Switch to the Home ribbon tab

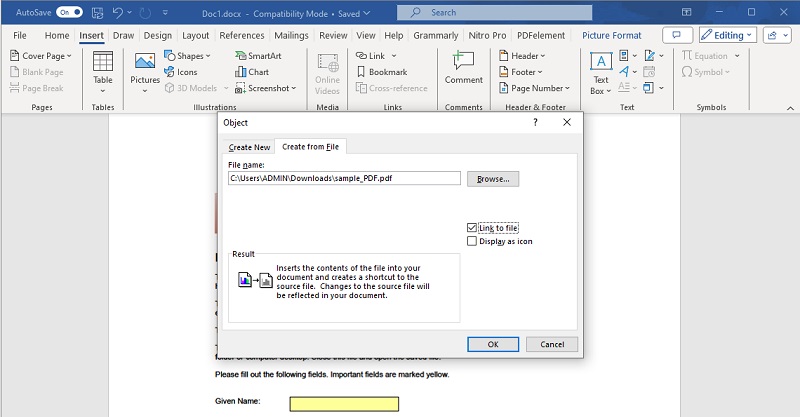pos(57,35)
